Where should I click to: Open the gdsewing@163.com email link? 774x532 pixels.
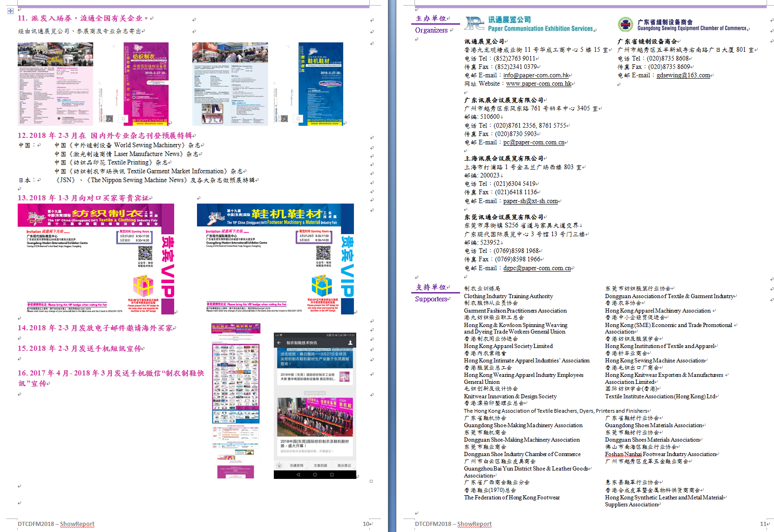[683, 75]
